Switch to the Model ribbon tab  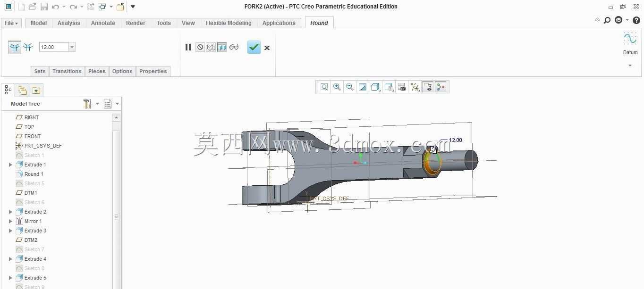click(39, 23)
